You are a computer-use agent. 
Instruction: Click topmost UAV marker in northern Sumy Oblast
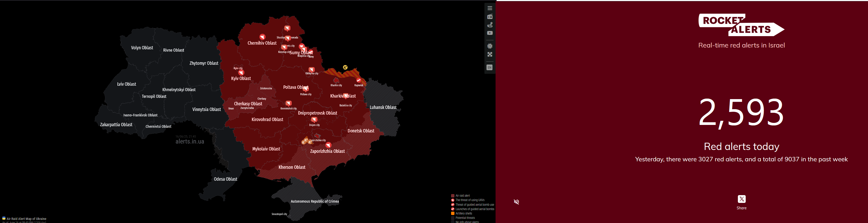[x=287, y=28]
